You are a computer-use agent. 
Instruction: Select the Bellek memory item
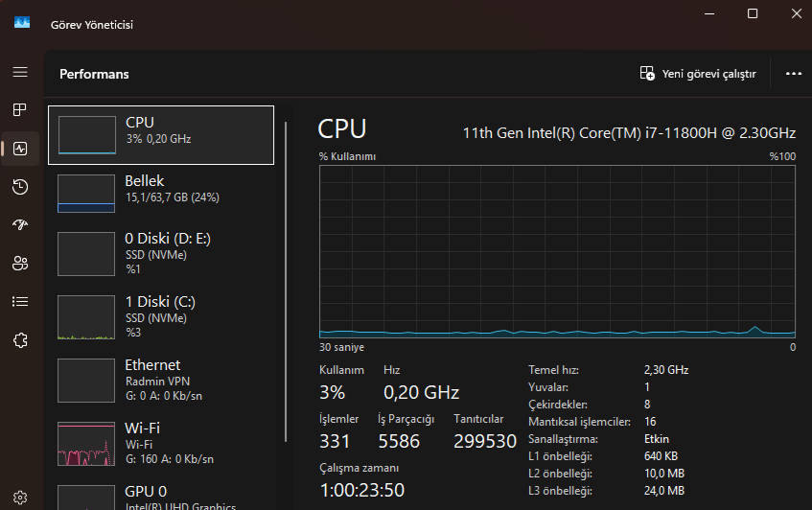click(x=160, y=194)
